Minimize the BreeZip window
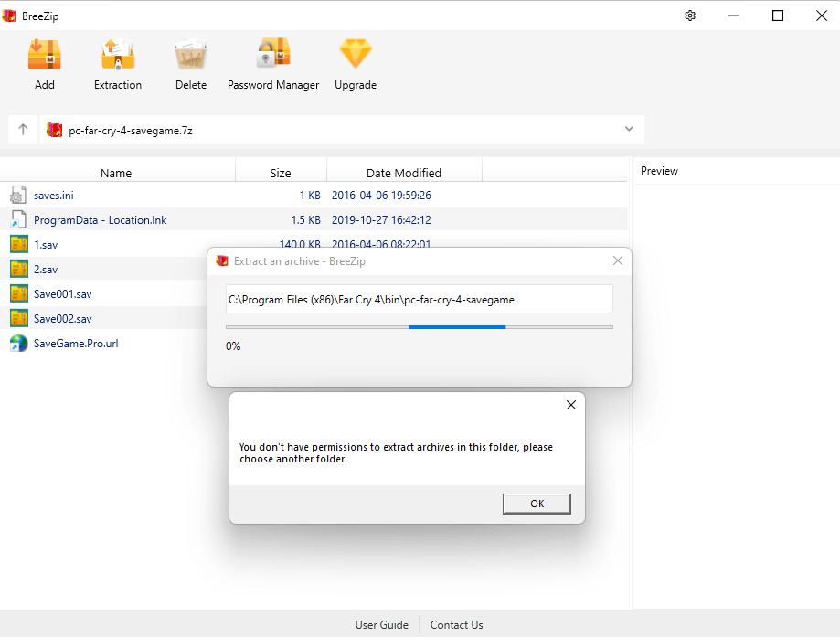The image size is (840, 637). [x=734, y=16]
